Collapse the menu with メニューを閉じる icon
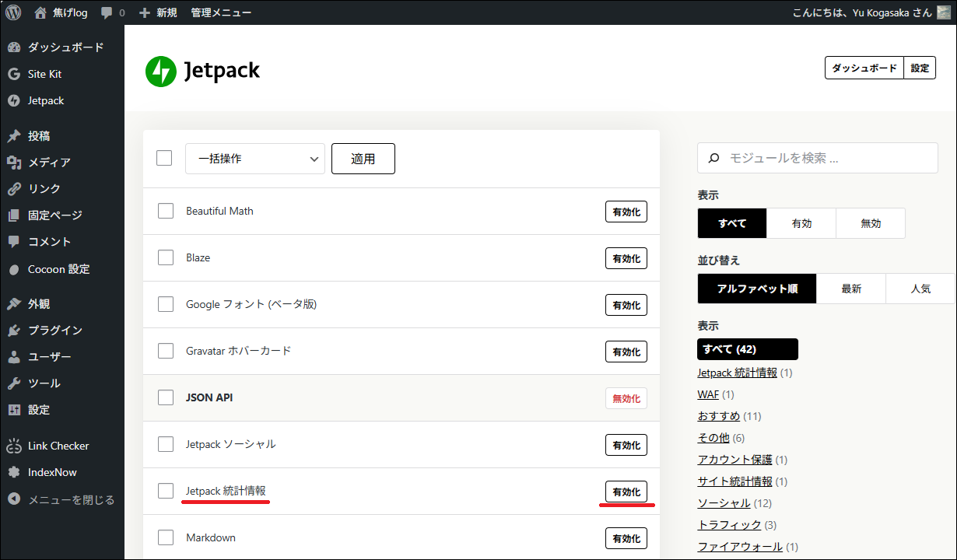 click(x=13, y=499)
